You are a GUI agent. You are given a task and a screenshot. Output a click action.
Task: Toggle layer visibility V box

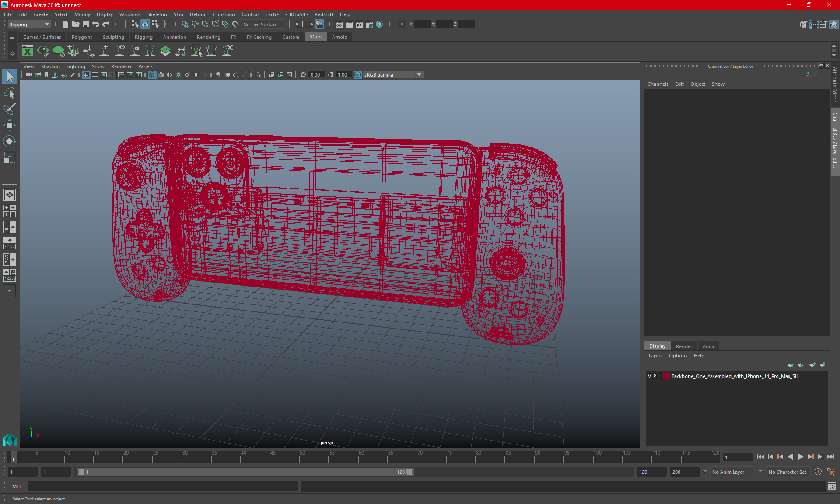[649, 376]
